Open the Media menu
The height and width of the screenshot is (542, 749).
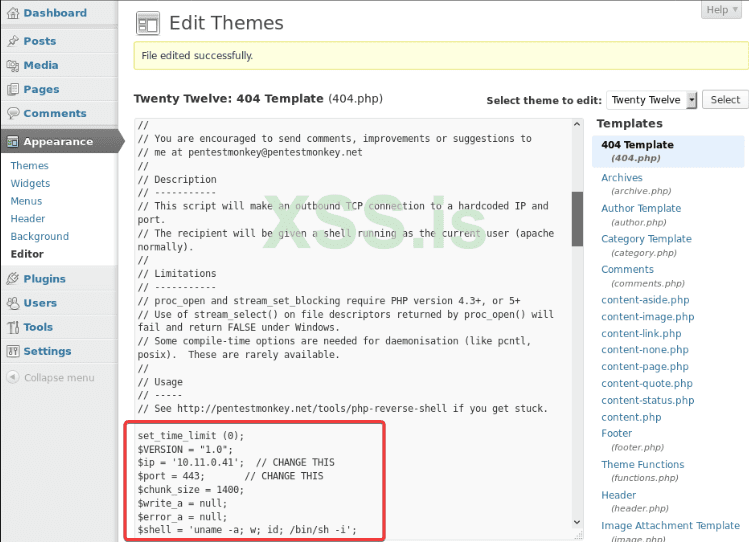[x=41, y=65]
